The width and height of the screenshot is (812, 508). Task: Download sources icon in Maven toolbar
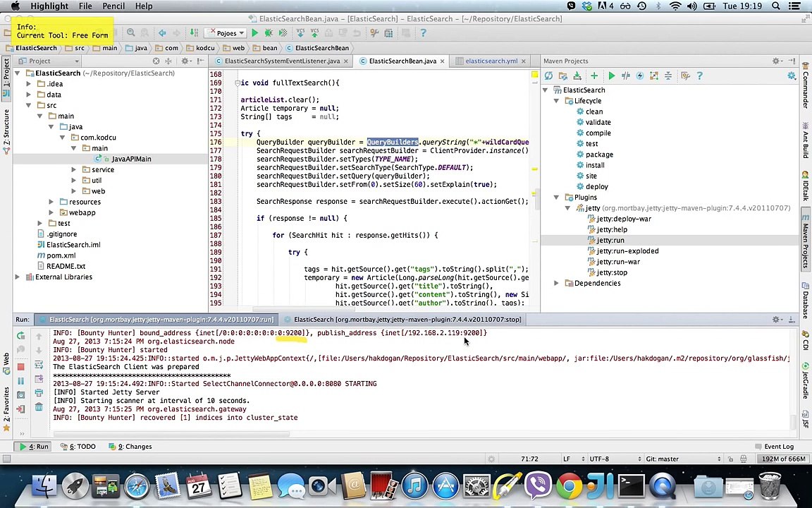[x=577, y=76]
